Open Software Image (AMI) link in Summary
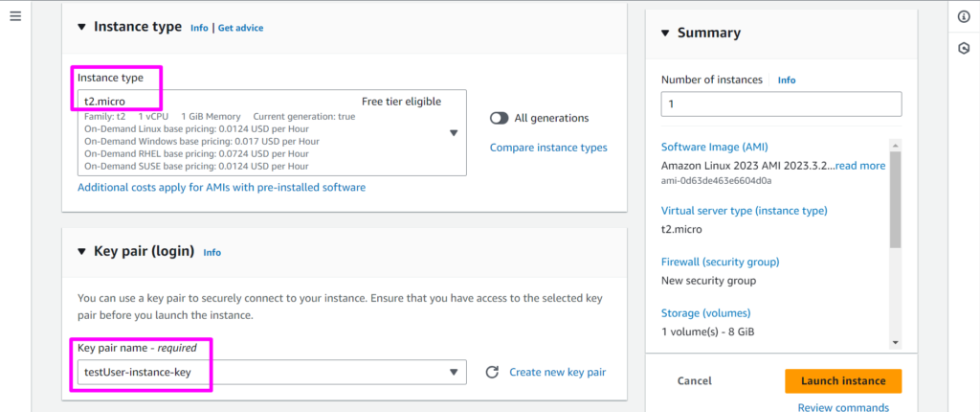The height and width of the screenshot is (412, 980). click(x=713, y=147)
